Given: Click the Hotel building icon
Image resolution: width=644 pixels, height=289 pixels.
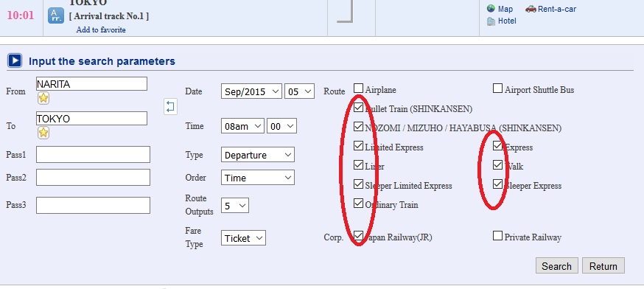Looking at the screenshot, I should (x=491, y=21).
